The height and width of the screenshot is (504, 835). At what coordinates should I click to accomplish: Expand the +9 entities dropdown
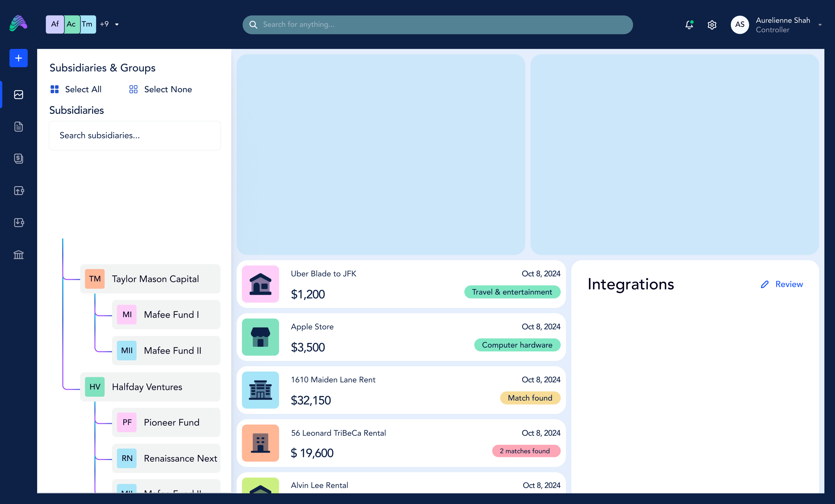[109, 24]
